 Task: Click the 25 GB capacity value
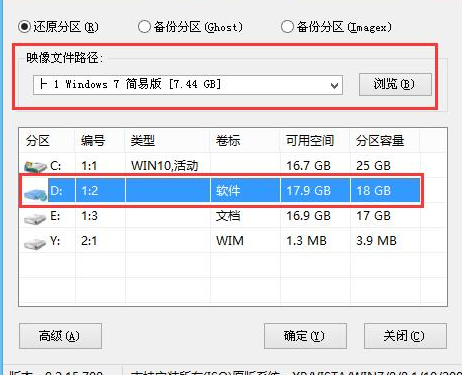[373, 166]
